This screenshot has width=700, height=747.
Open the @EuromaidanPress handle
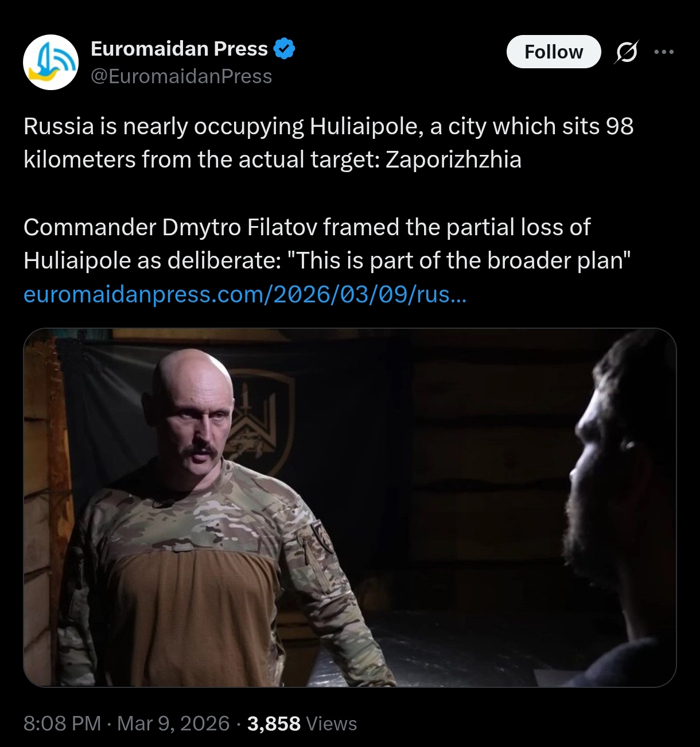[x=181, y=76]
